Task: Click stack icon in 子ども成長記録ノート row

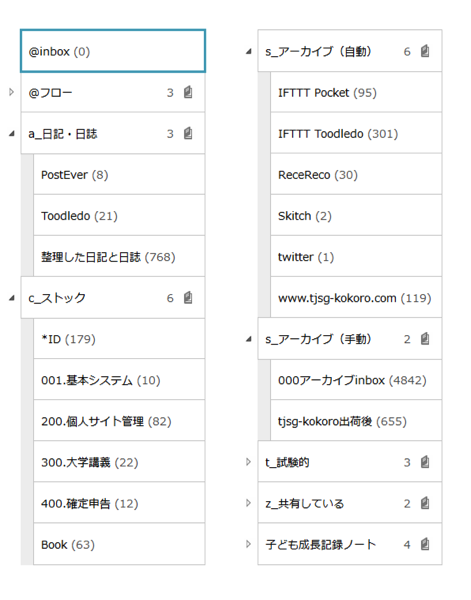Action: (425, 544)
